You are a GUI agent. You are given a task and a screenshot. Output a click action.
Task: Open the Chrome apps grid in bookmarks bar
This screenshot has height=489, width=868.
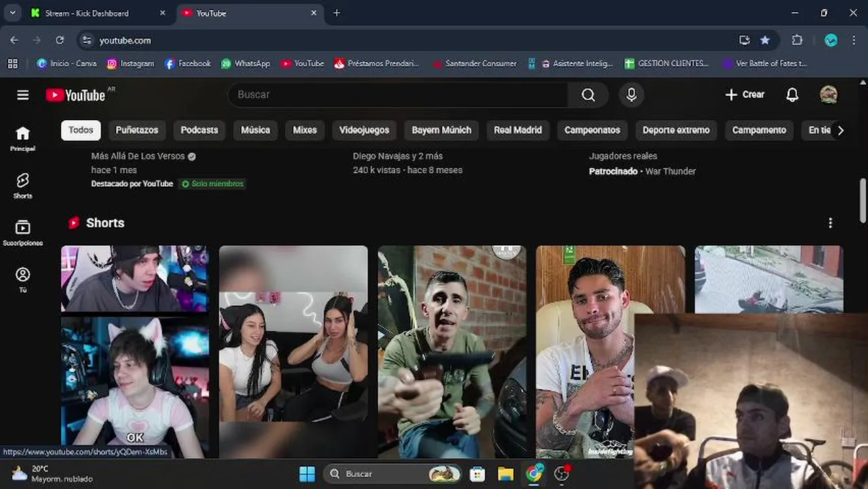point(12,63)
